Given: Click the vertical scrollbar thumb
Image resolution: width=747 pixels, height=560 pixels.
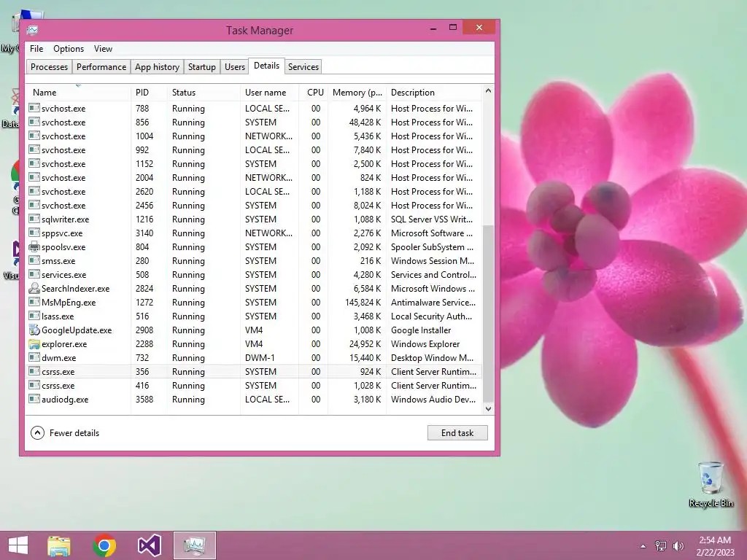Looking at the screenshot, I should coord(488,314).
